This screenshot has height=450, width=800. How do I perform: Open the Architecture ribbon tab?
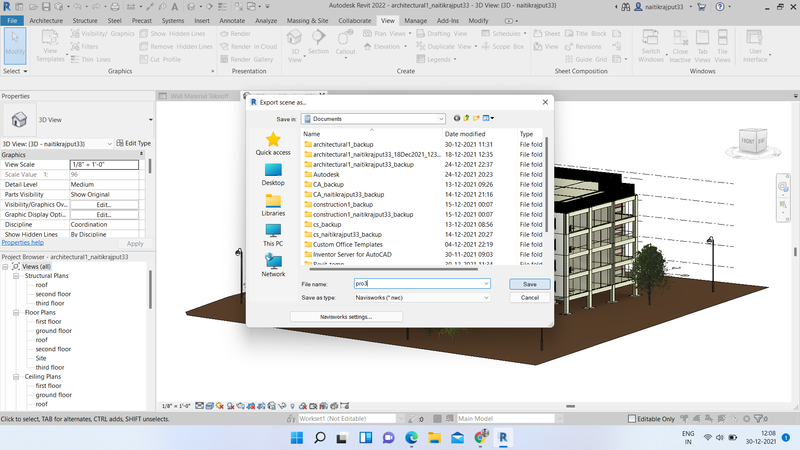click(x=46, y=20)
